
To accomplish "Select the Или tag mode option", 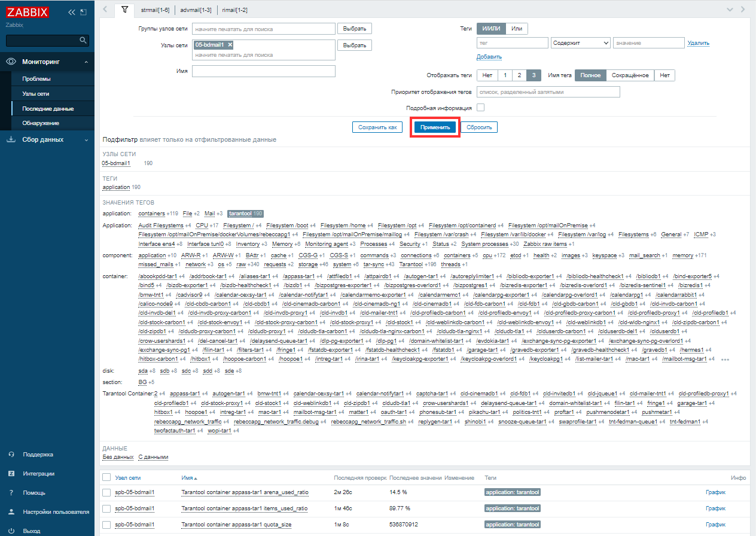I will [x=517, y=29].
